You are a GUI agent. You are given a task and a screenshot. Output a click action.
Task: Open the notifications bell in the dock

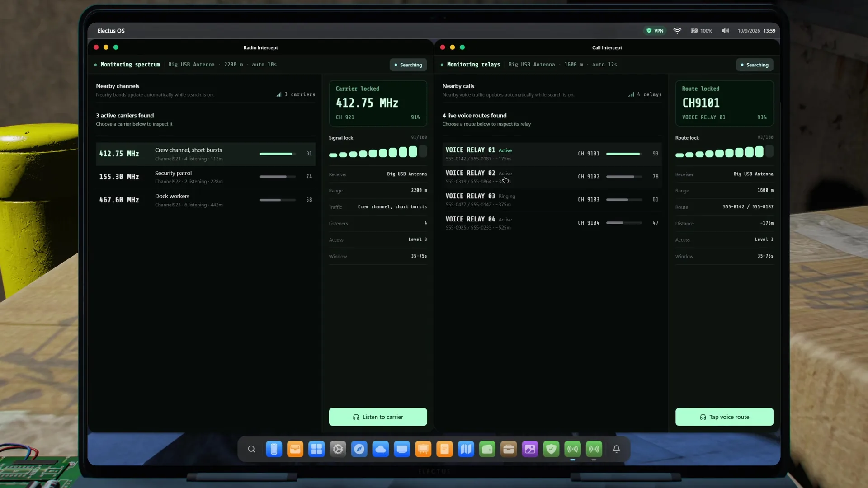(x=616, y=449)
